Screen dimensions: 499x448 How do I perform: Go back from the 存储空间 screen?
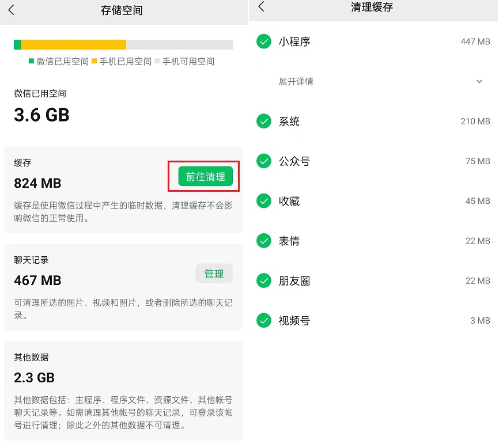[12, 10]
